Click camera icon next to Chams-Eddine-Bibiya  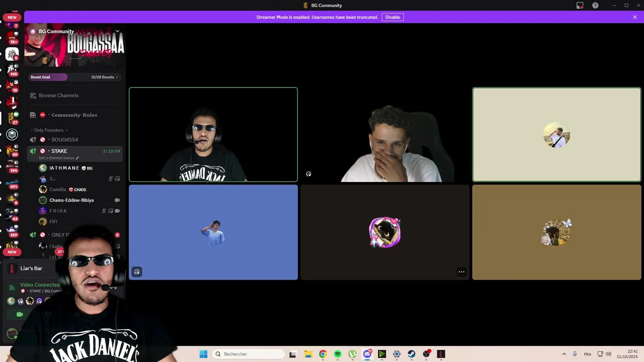117,200
